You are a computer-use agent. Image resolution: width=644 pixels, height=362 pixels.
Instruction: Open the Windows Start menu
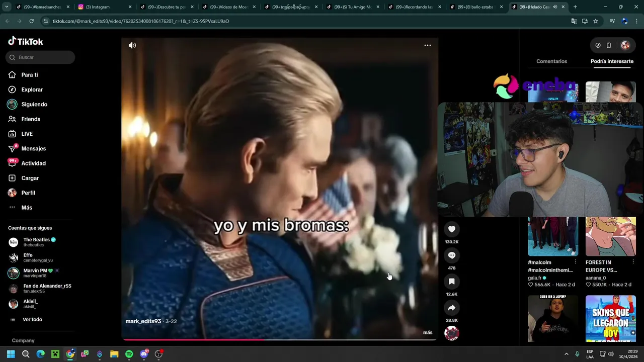pyautogui.click(x=11, y=354)
